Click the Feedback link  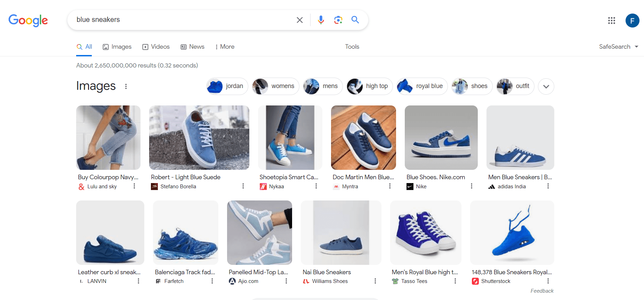point(542,291)
